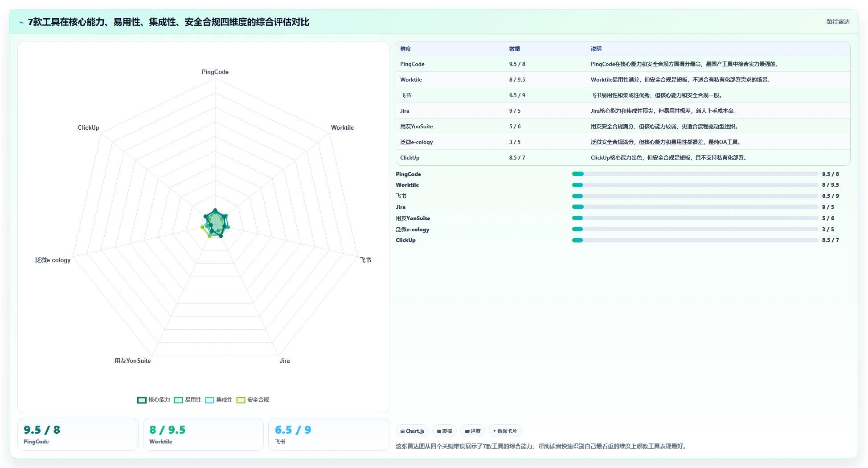Toggle the 核心能力 legend item
This screenshot has width=868, height=468.
[x=154, y=400]
